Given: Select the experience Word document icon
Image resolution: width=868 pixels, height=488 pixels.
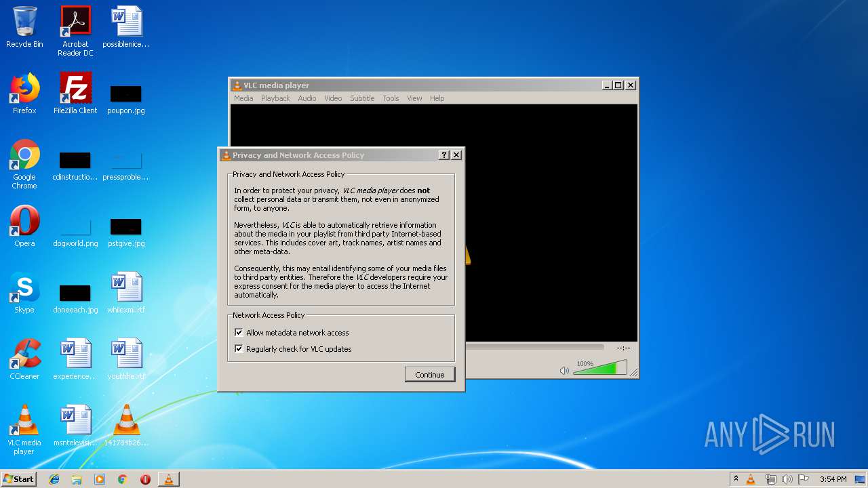Looking at the screenshot, I should 75,360.
